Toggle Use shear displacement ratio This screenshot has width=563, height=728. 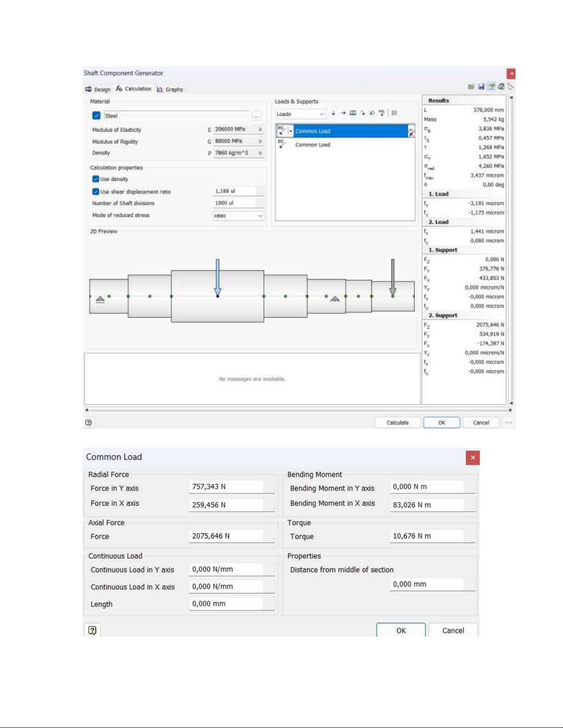96,192
